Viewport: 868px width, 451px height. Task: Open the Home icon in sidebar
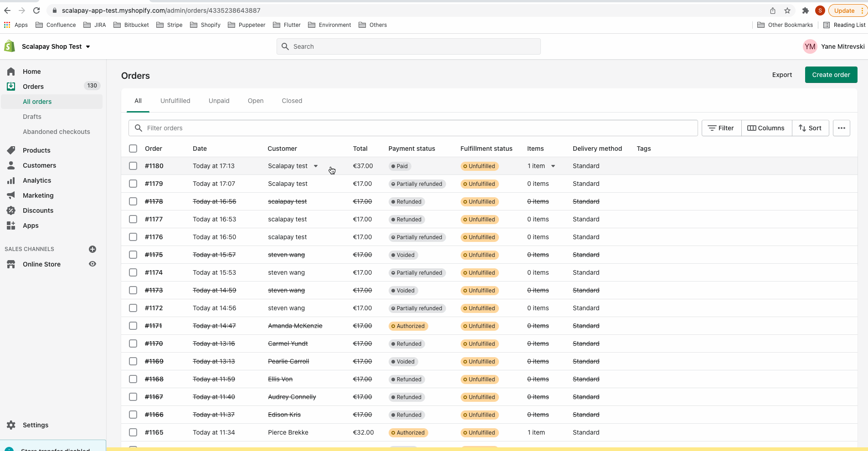click(x=11, y=72)
